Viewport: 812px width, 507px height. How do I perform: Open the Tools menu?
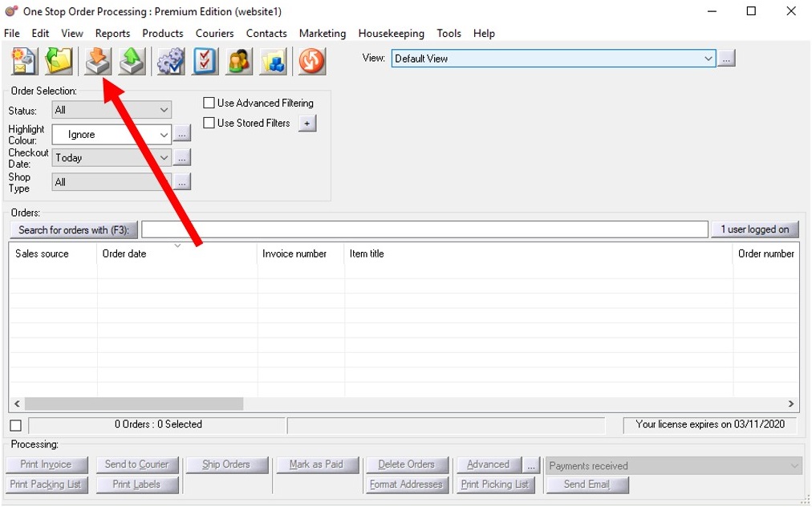tap(449, 33)
